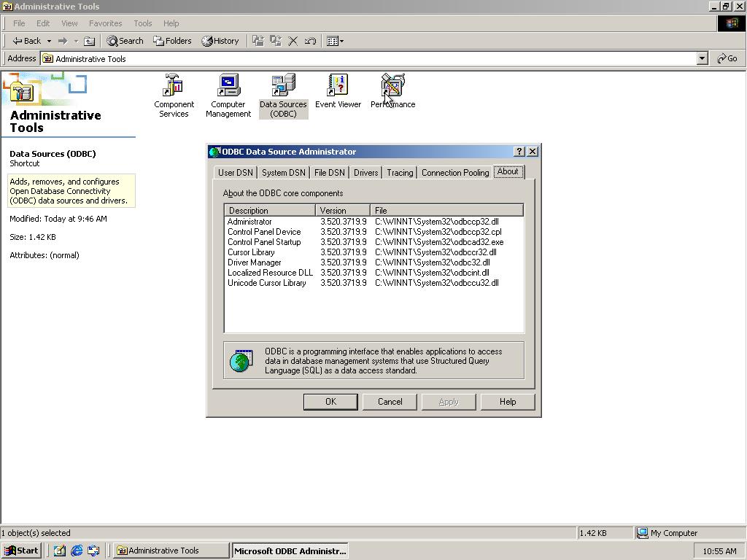The height and width of the screenshot is (560, 747).
Task: Open the Edit menu
Action: [x=43, y=23]
